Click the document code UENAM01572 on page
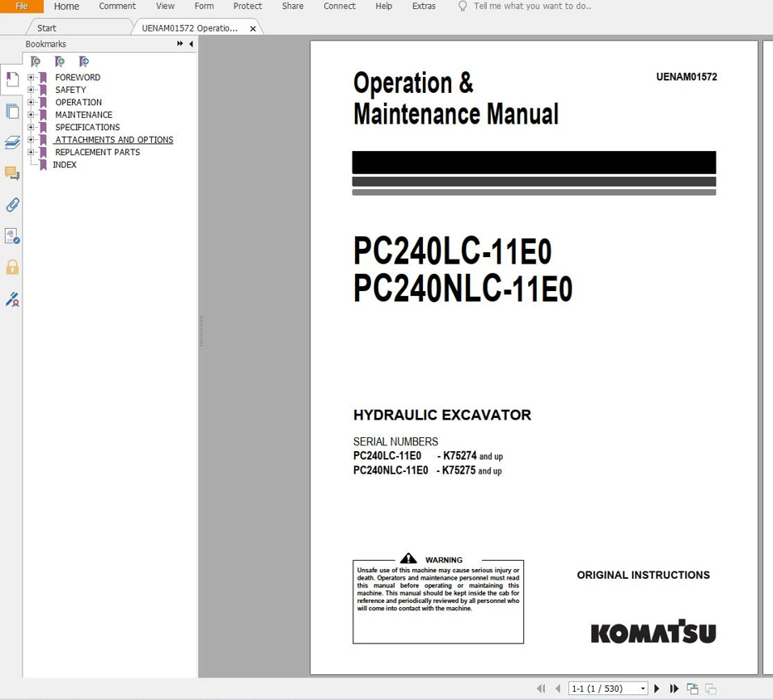Viewport: 773px width, 700px height. (x=686, y=77)
